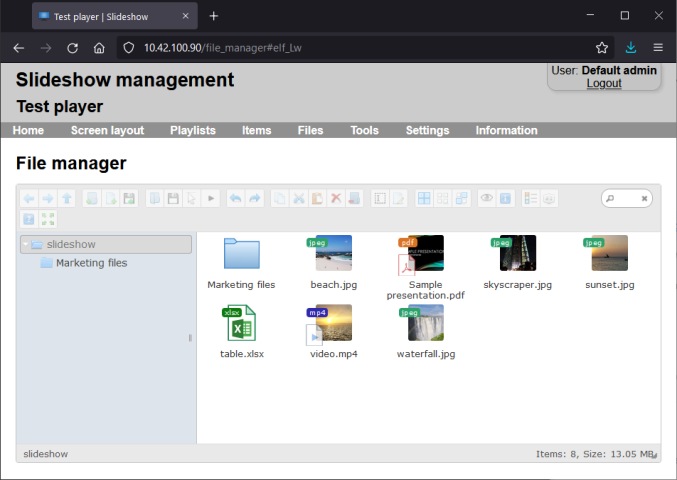The width and height of the screenshot is (677, 480).
Task: Open the Screen layout menu item
Action: (108, 130)
